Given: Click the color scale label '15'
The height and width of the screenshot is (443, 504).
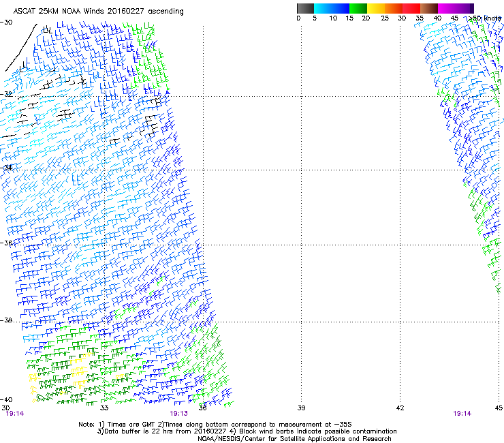Looking at the screenshot, I should pos(349,18).
